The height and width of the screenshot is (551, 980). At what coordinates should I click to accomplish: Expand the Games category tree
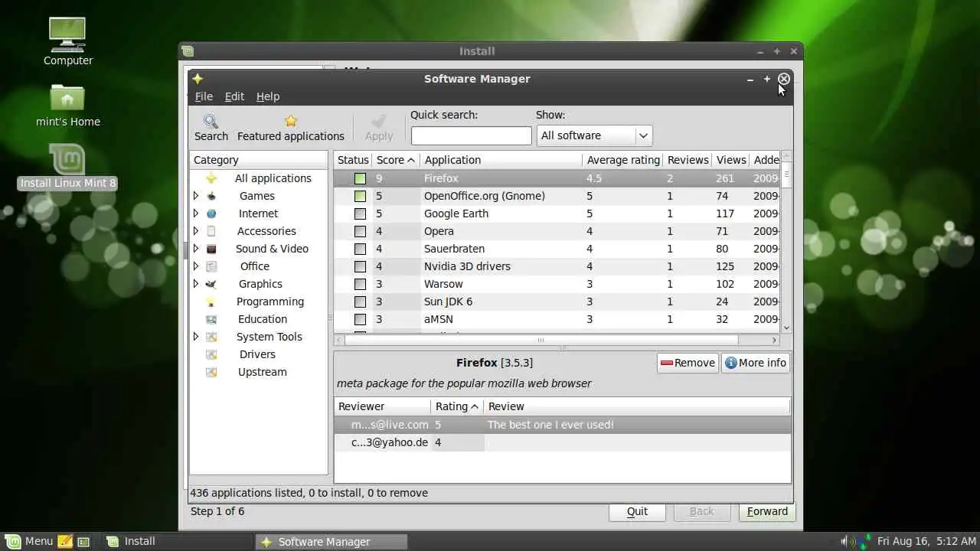pos(196,196)
